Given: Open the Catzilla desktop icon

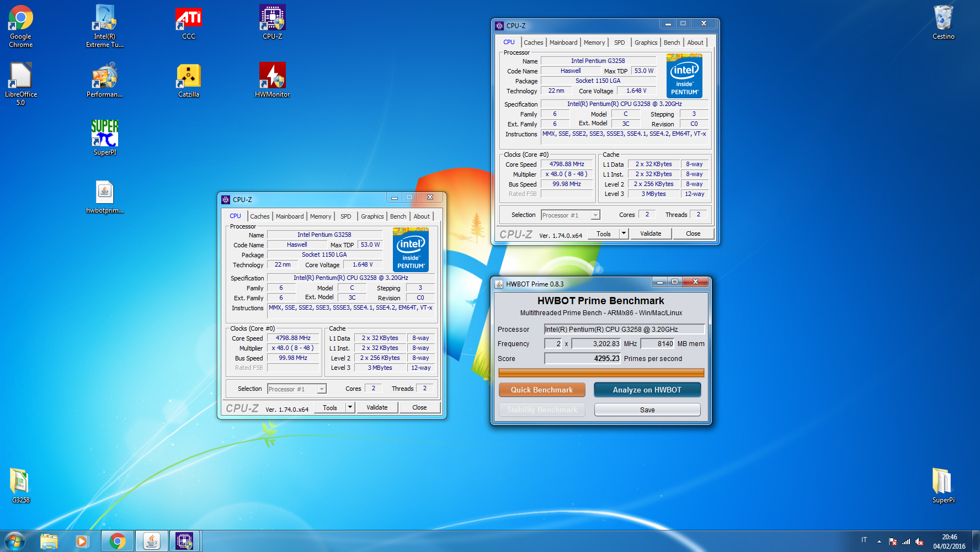Looking at the screenshot, I should 189,80.
